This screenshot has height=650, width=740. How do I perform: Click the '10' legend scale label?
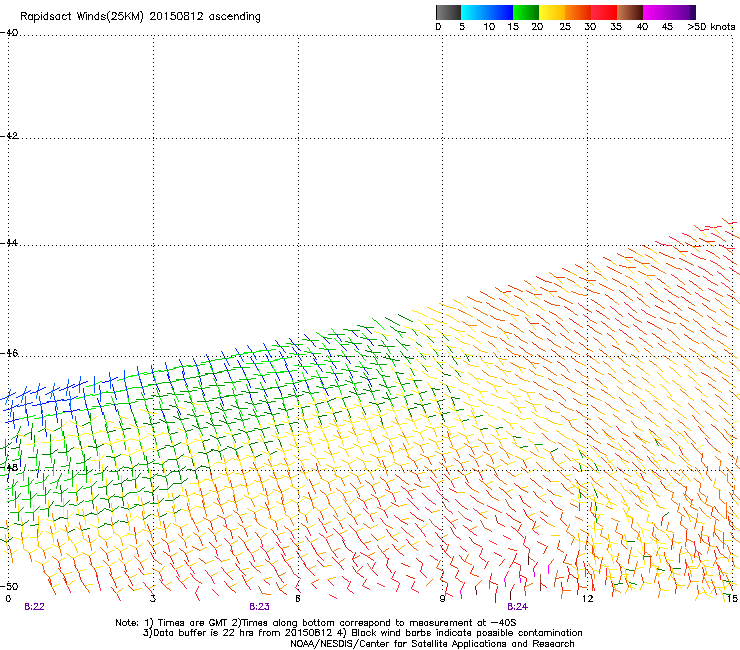click(x=489, y=27)
